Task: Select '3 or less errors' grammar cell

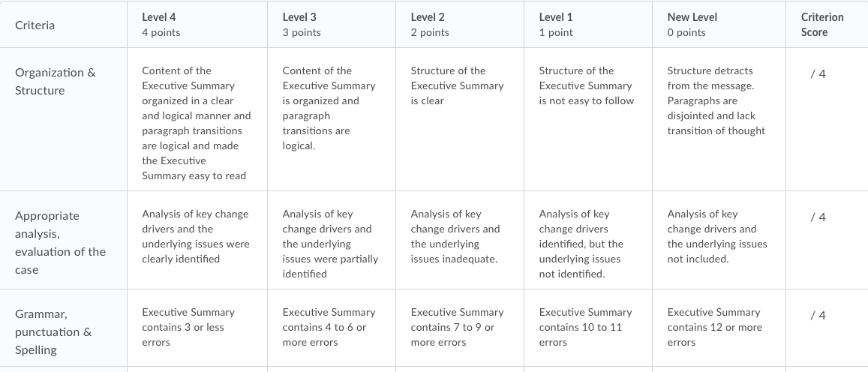Action: (x=197, y=328)
